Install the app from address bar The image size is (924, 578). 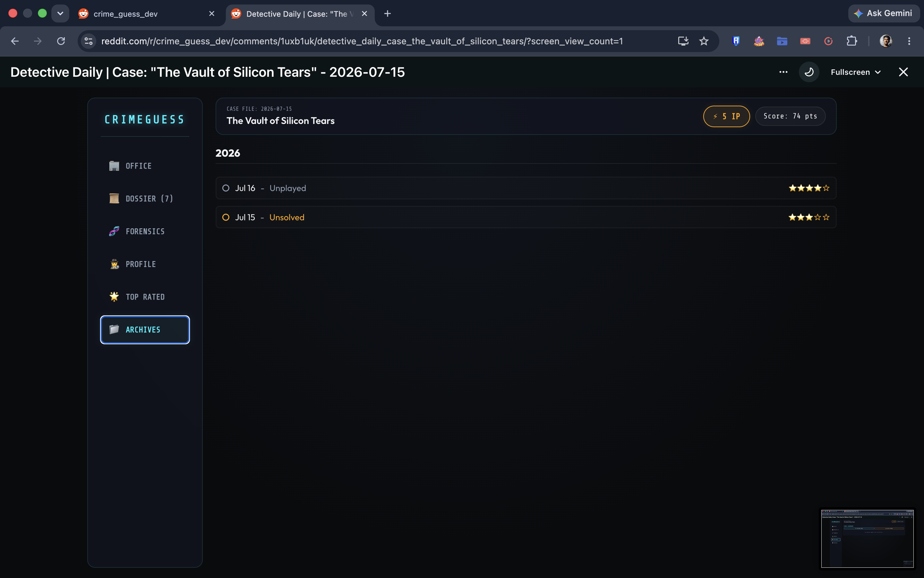point(683,41)
